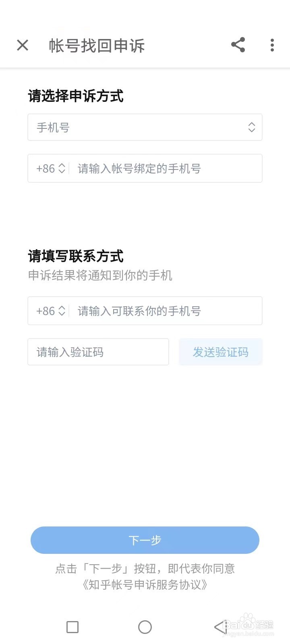This screenshot has width=290, height=644.
Task: Tap the 请选择申诉方式 heading
Action: point(76,96)
